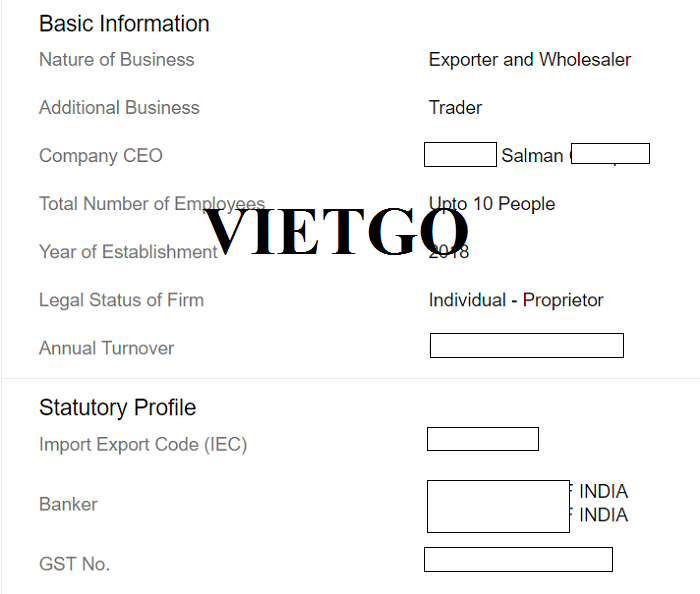
Task: Click the Exporter and Wholesaler value
Action: coord(530,60)
